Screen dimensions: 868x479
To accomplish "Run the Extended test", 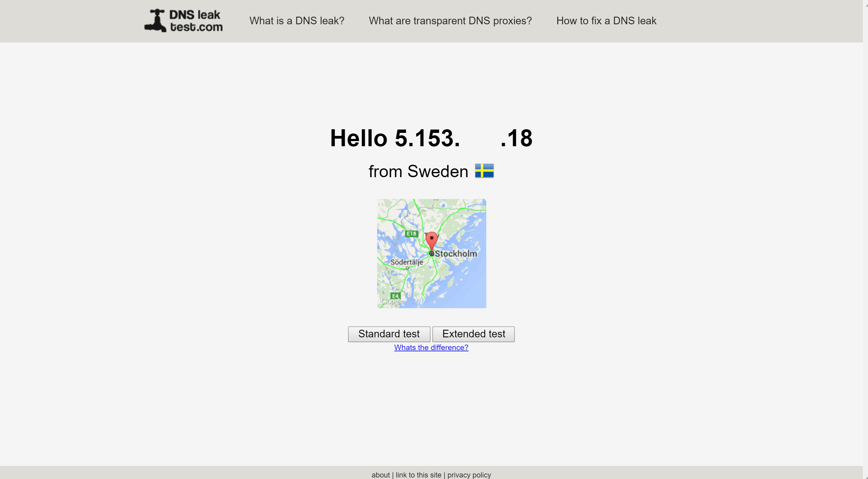I will (x=474, y=334).
